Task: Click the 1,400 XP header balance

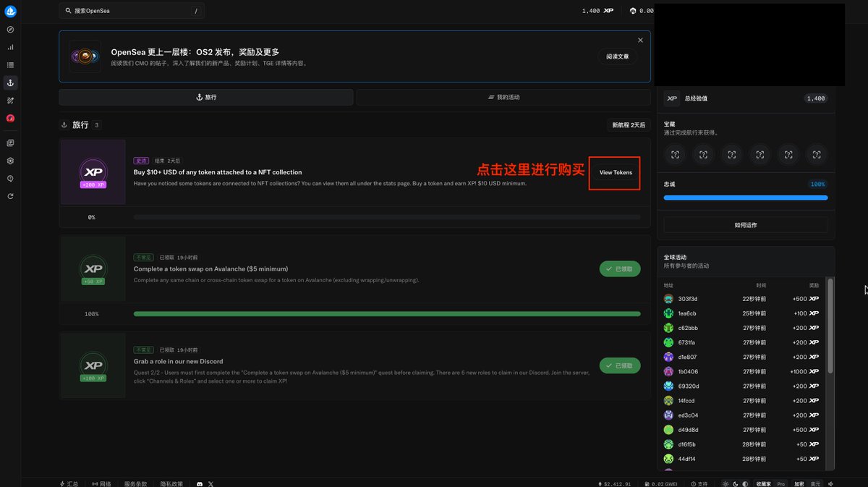Action: point(597,11)
